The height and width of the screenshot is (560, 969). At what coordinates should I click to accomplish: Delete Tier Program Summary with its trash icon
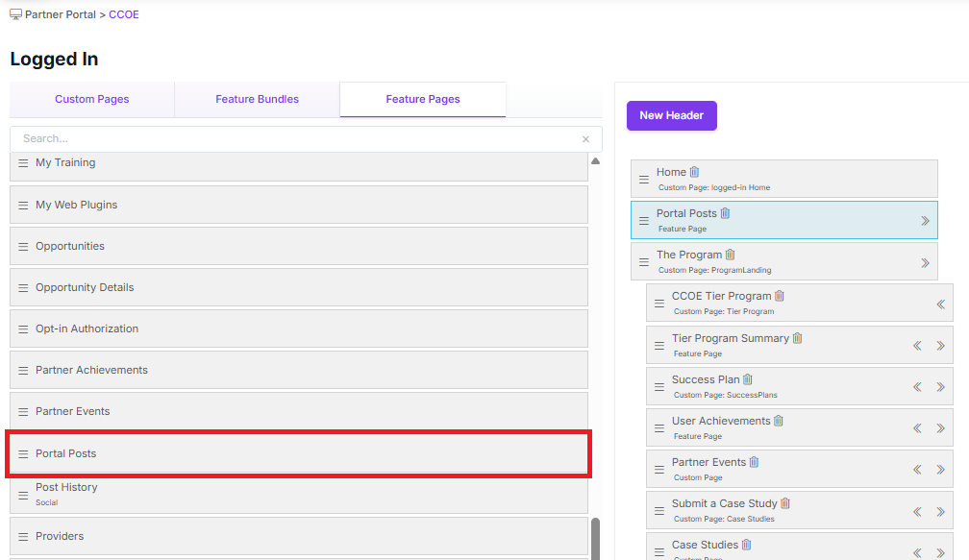point(795,338)
